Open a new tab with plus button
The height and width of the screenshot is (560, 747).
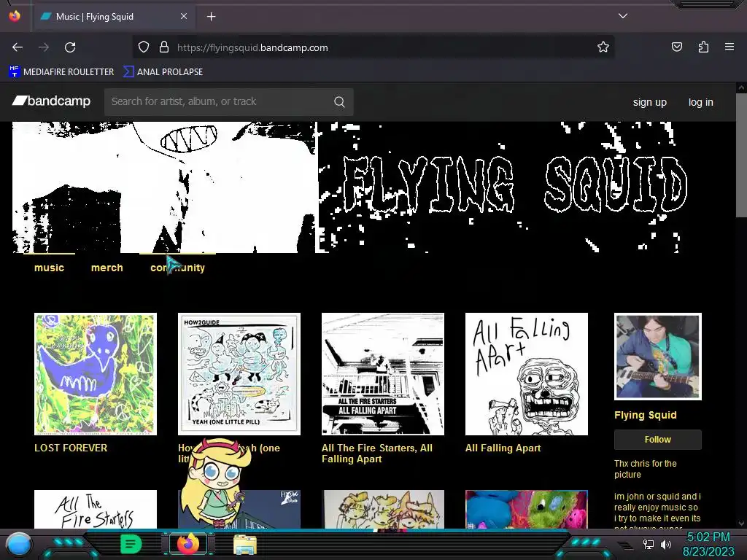211,17
